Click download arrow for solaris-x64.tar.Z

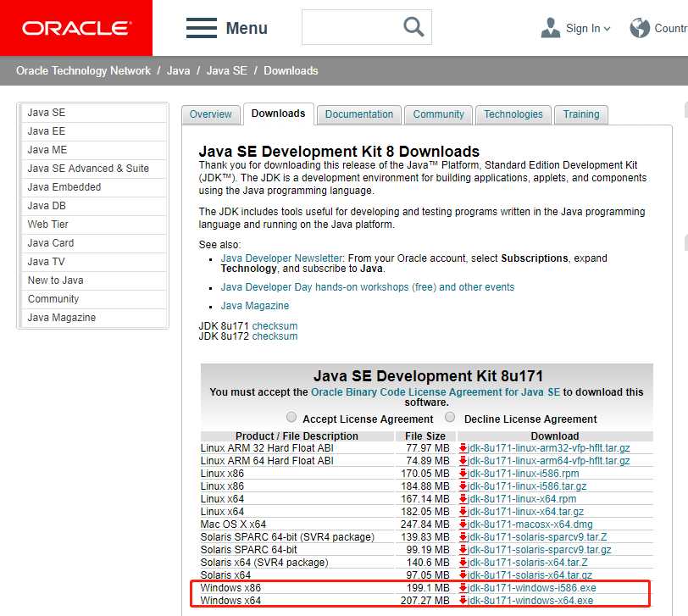pos(463,563)
